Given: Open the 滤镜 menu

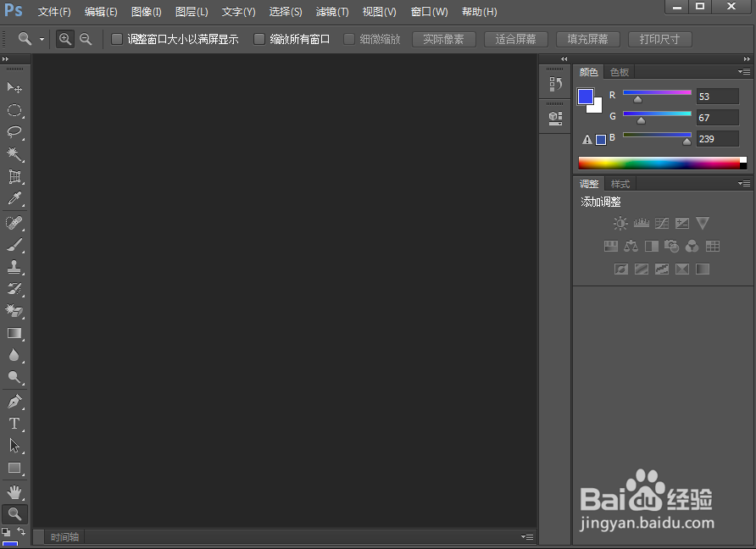Looking at the screenshot, I should coord(331,12).
